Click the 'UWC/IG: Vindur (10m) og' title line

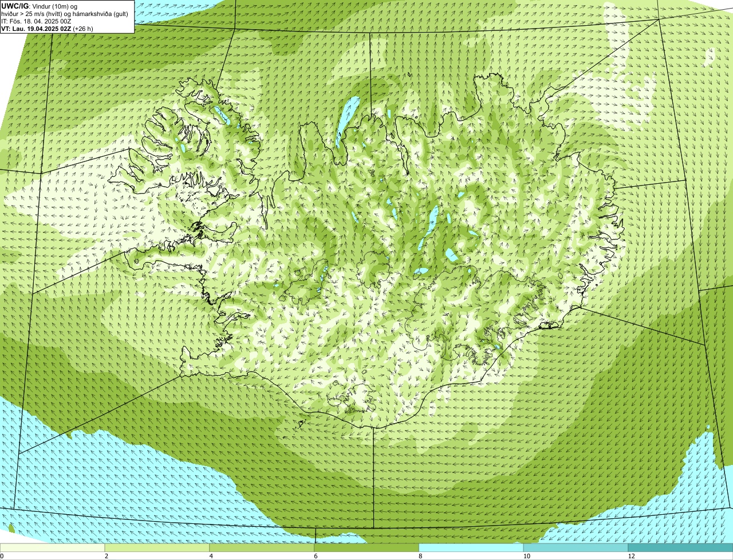(39, 6)
